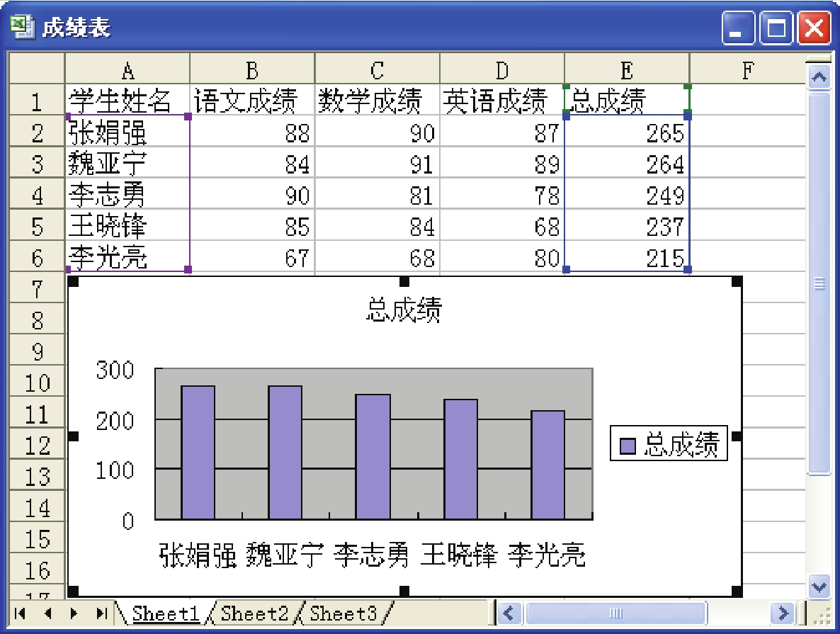Select row 2 header
Viewport: 840px width, 634px height.
(x=37, y=131)
